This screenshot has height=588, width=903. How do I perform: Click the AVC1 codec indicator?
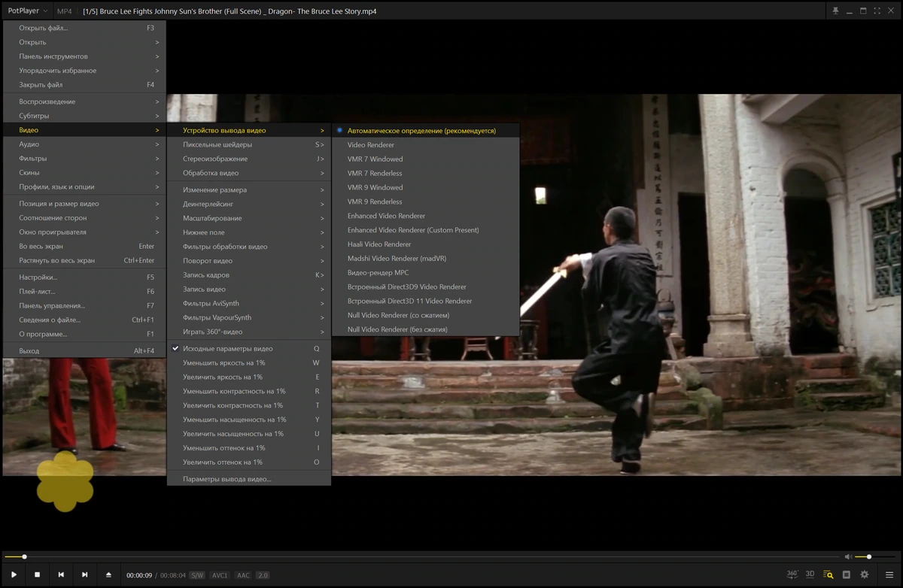[x=220, y=575]
